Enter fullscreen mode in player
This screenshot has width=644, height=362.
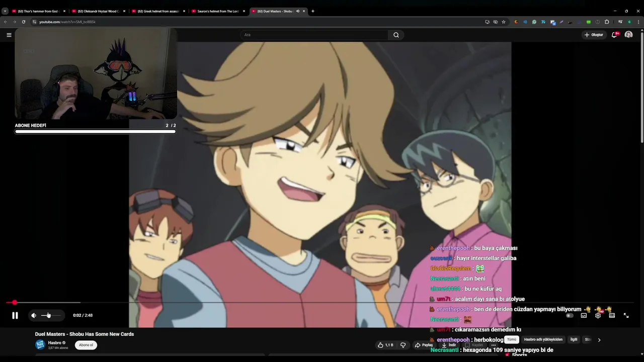tap(626, 315)
